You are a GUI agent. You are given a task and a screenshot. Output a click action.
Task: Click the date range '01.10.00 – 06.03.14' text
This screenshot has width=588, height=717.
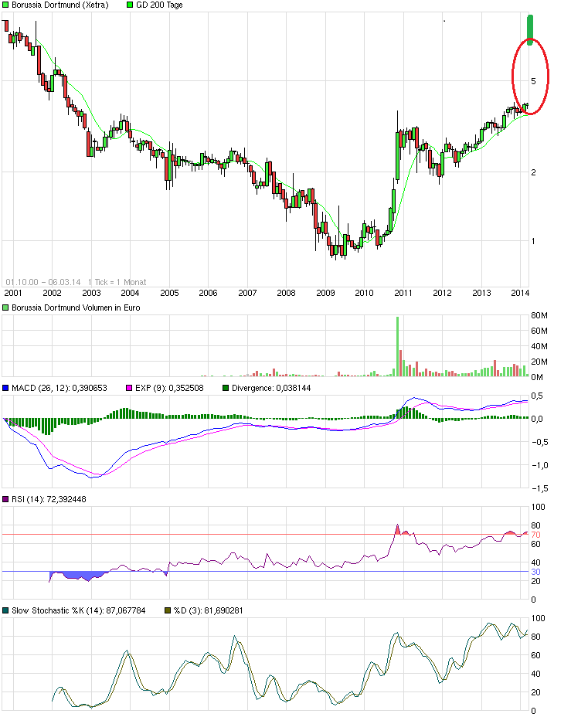click(43, 282)
